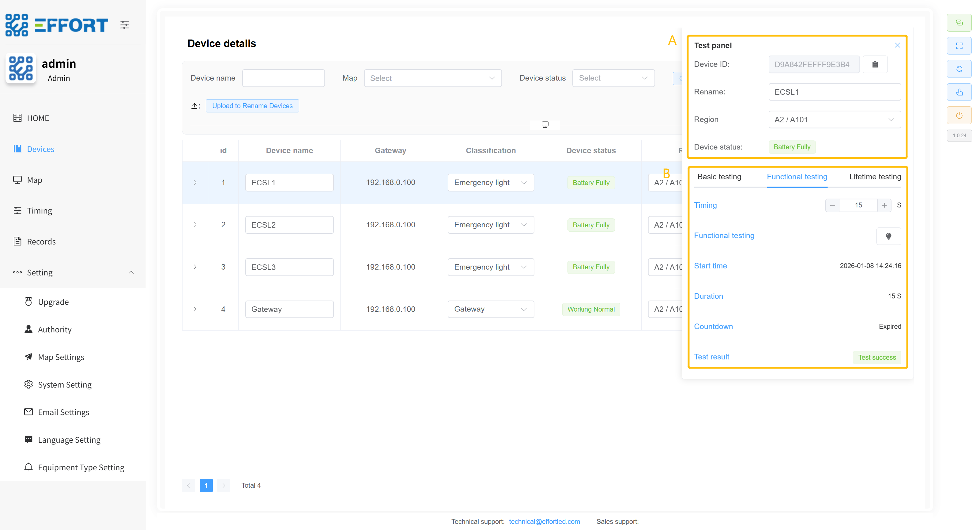The height and width of the screenshot is (530, 980).
Task: Increase Timing value with plus button
Action: click(x=884, y=205)
